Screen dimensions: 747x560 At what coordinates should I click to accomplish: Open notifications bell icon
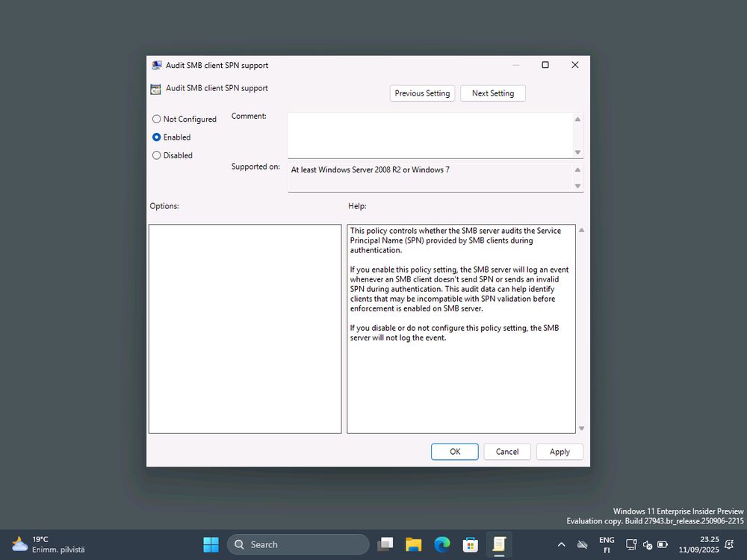point(729,544)
